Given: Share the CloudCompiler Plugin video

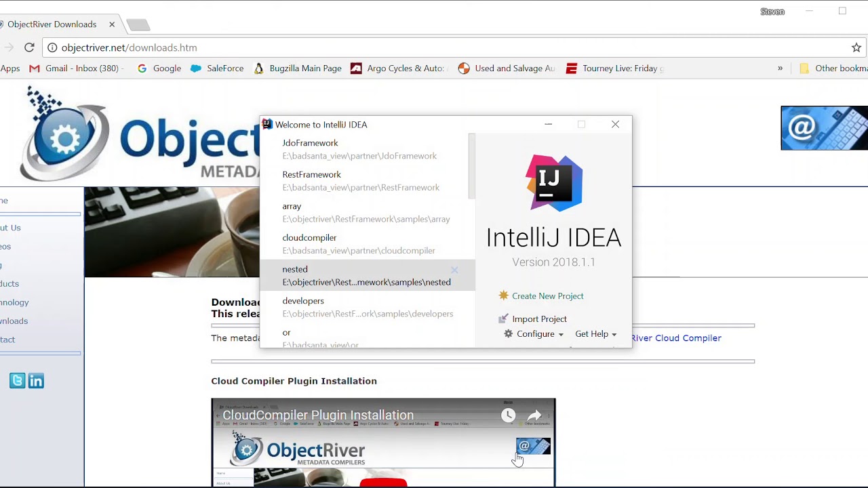Looking at the screenshot, I should (534, 415).
